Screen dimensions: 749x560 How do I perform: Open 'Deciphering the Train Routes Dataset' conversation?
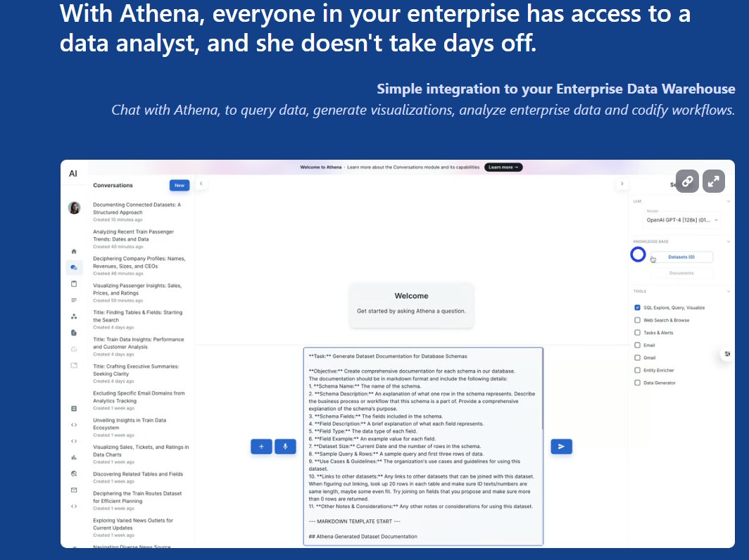coord(139,501)
